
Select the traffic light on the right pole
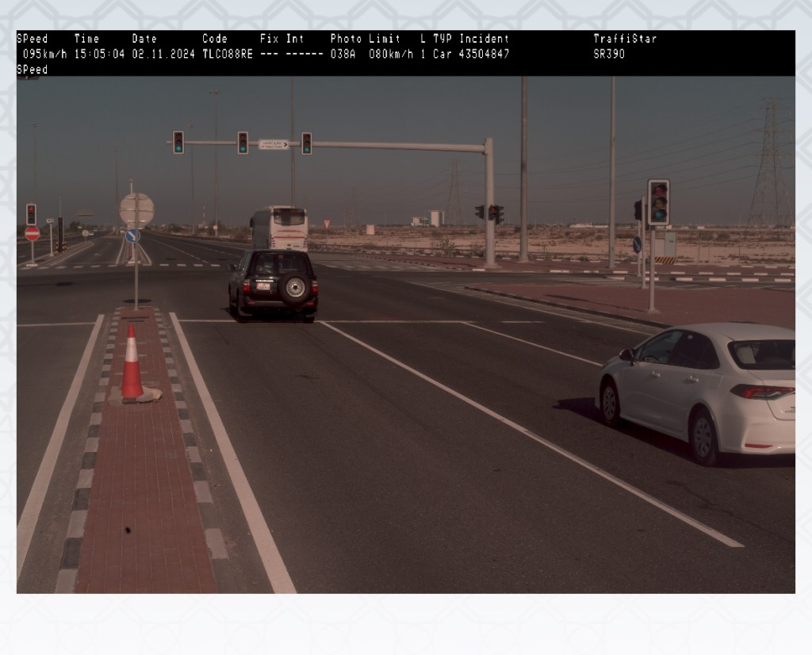[658, 202]
